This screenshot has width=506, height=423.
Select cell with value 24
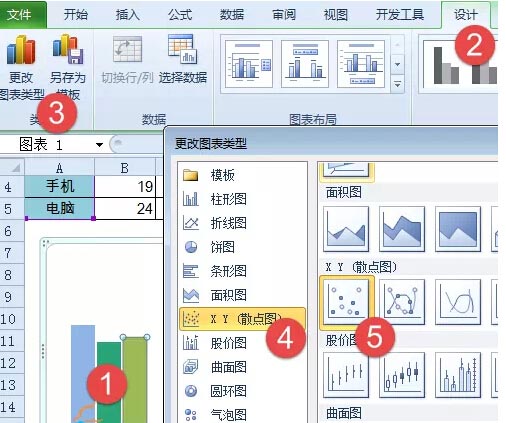pos(125,208)
